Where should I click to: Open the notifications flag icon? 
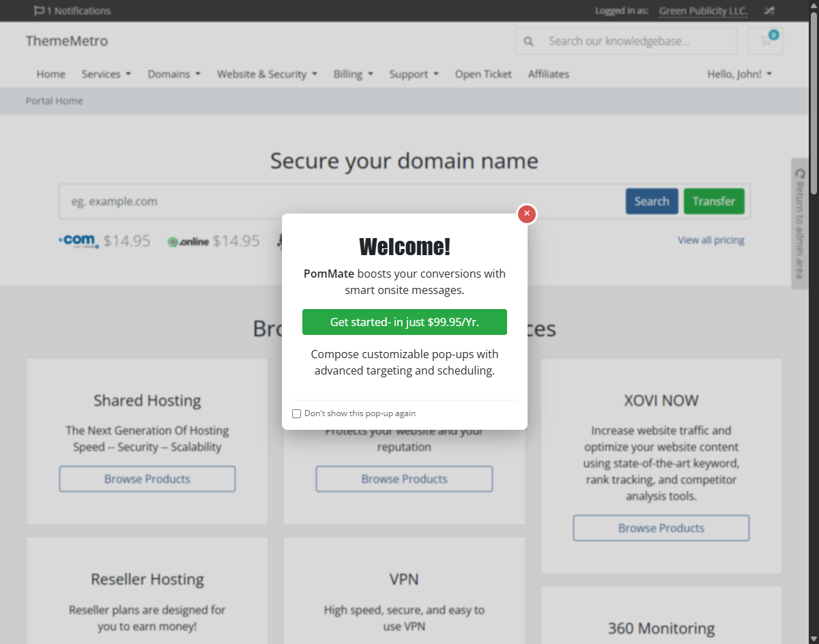(x=39, y=11)
